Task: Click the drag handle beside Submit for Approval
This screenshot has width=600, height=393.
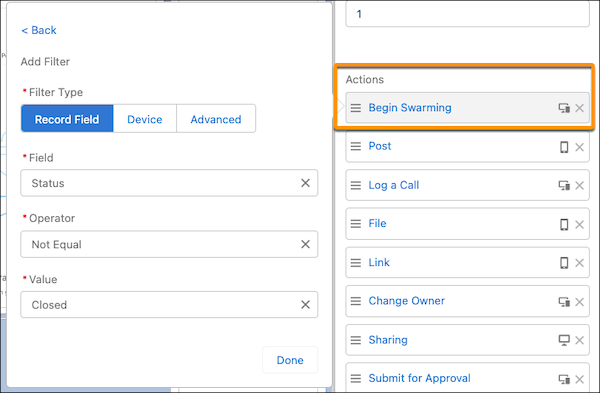Action: (x=356, y=378)
